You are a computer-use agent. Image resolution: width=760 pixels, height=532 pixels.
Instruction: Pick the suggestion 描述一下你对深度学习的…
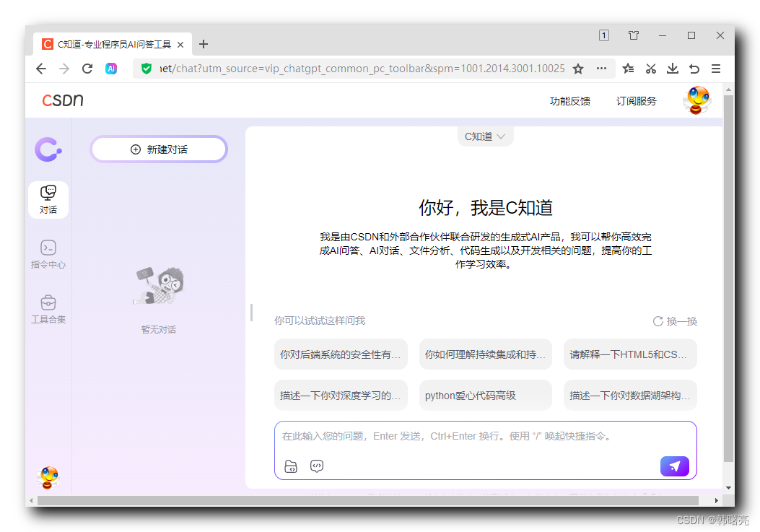pyautogui.click(x=341, y=396)
